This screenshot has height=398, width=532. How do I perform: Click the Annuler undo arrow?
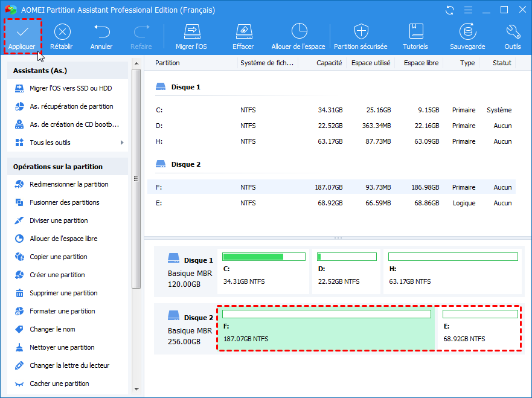pyautogui.click(x=101, y=32)
